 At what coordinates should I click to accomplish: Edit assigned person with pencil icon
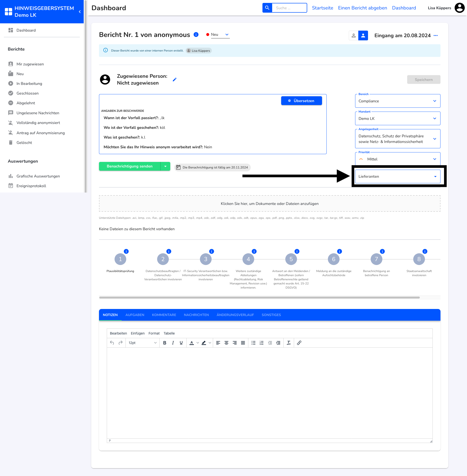[175, 79]
